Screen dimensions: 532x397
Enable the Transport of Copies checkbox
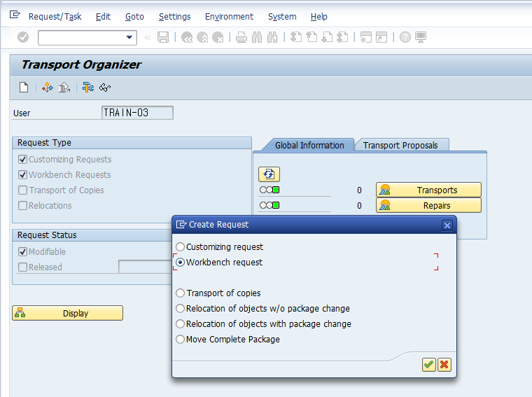point(22,190)
